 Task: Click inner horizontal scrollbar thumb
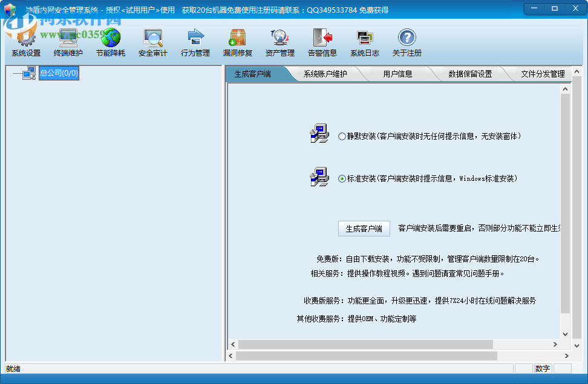tap(365, 344)
